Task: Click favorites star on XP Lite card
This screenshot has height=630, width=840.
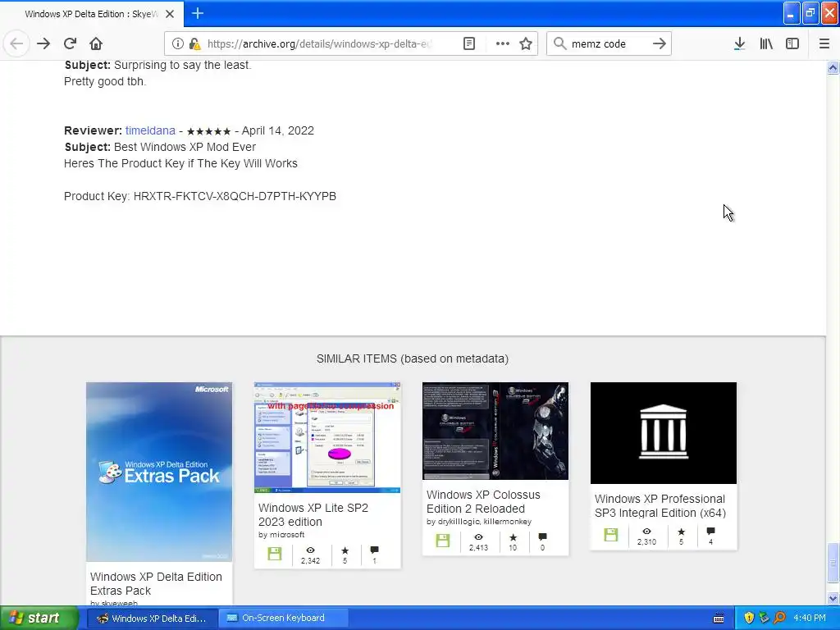Action: coord(345,550)
